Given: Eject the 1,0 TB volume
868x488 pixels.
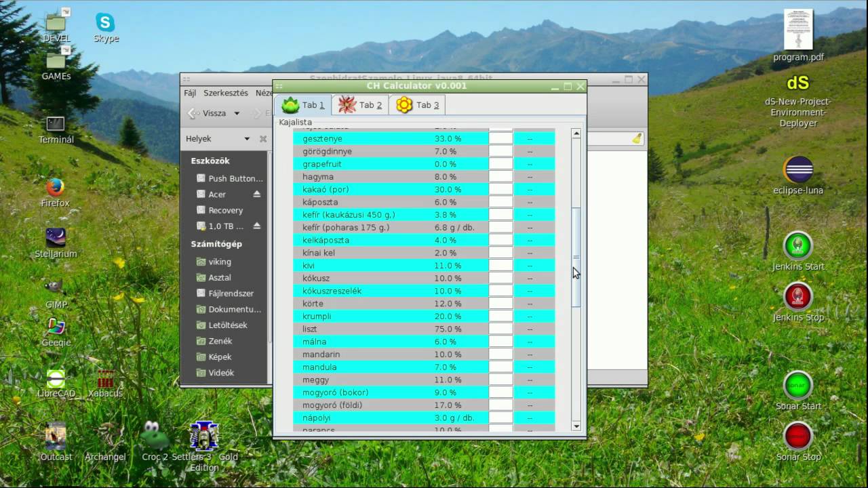Looking at the screenshot, I should tap(257, 226).
